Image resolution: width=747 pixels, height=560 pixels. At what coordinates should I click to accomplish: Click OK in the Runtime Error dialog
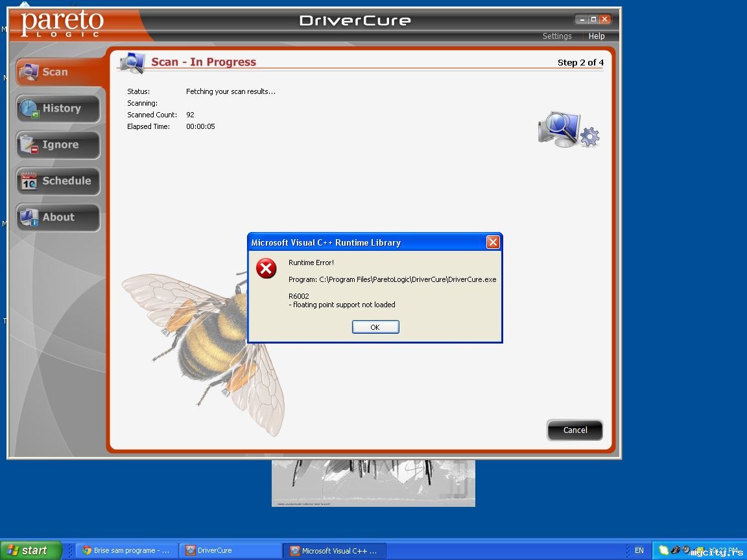[375, 327]
